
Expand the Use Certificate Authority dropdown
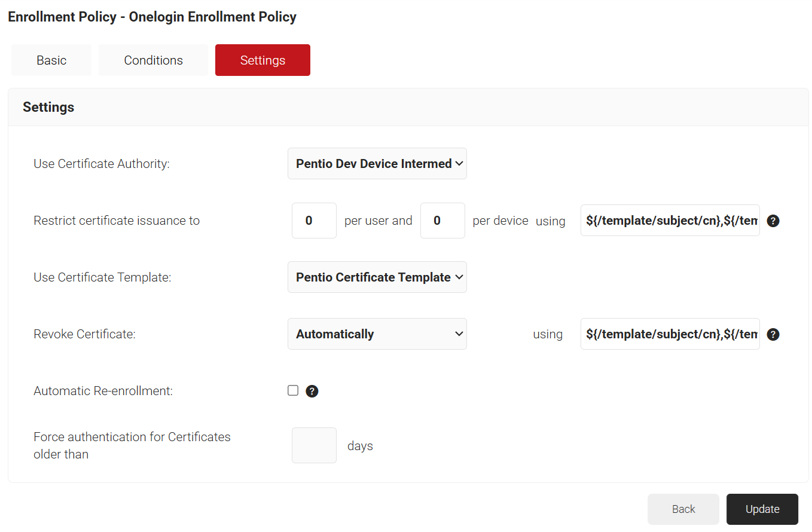tap(377, 164)
